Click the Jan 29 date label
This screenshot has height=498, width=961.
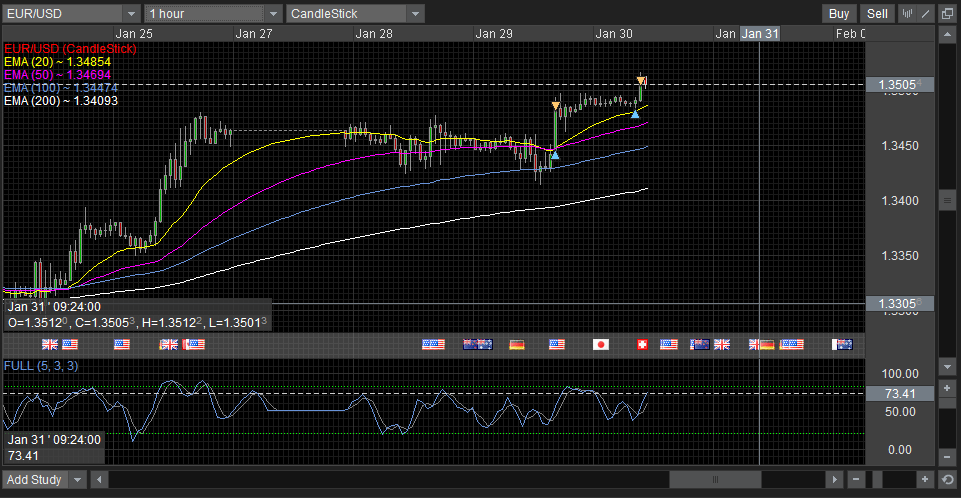click(x=494, y=34)
